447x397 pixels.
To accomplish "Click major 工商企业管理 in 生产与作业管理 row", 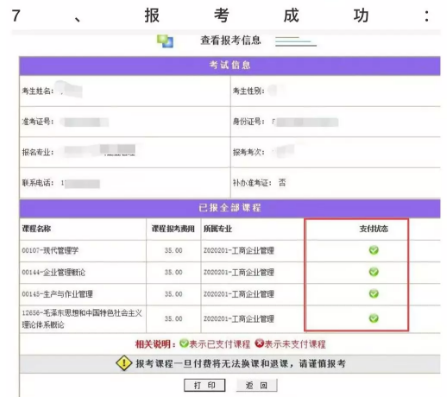I will click(x=239, y=294).
